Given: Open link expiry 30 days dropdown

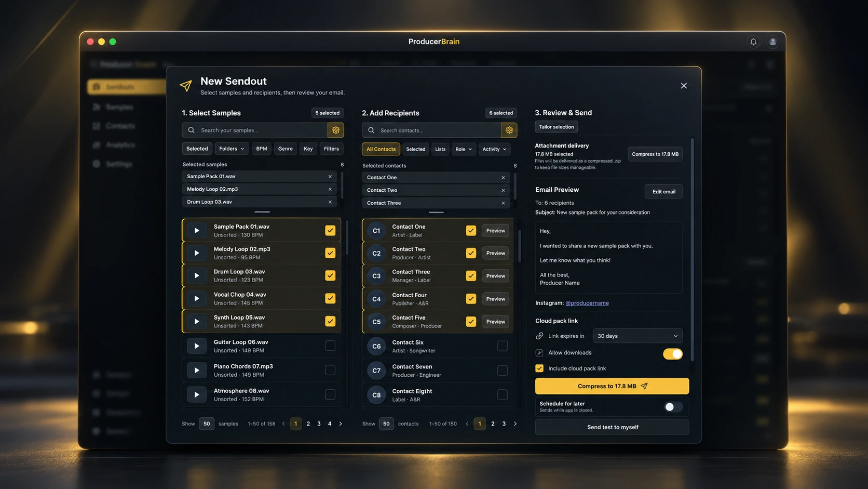Looking at the screenshot, I should coord(638,336).
